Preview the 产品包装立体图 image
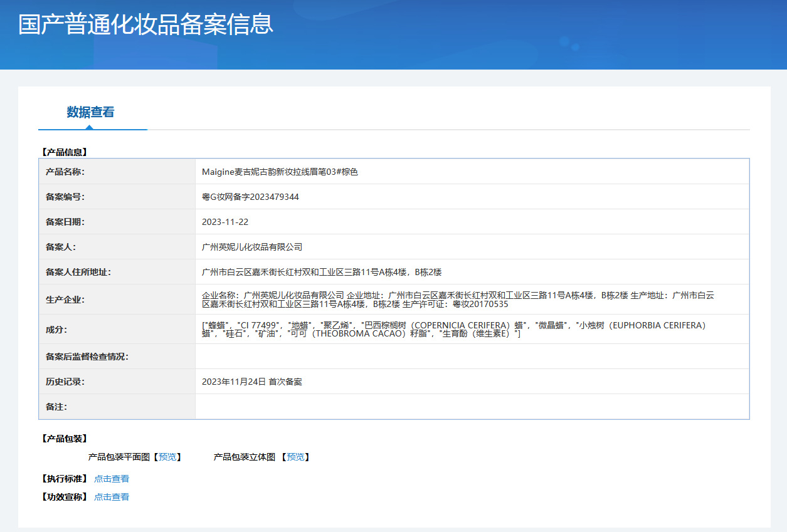Image resolution: width=787 pixels, height=532 pixels. coord(295,457)
